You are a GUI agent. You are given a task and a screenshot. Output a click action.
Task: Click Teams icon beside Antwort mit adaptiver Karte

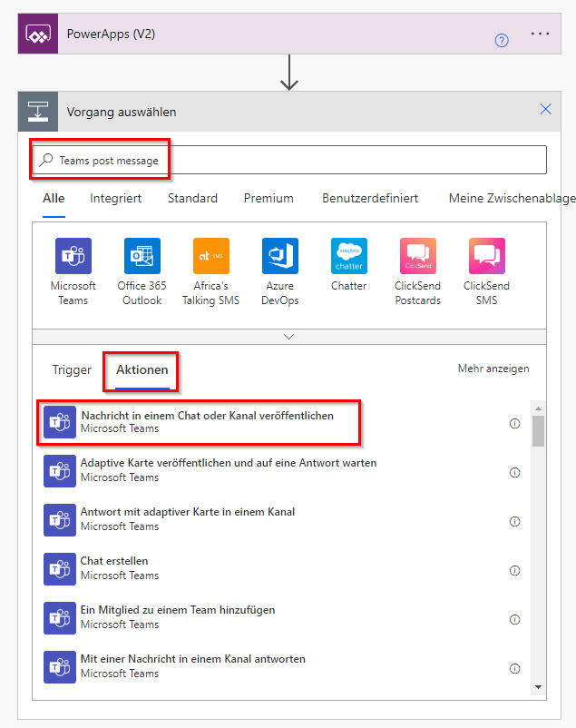coord(60,520)
